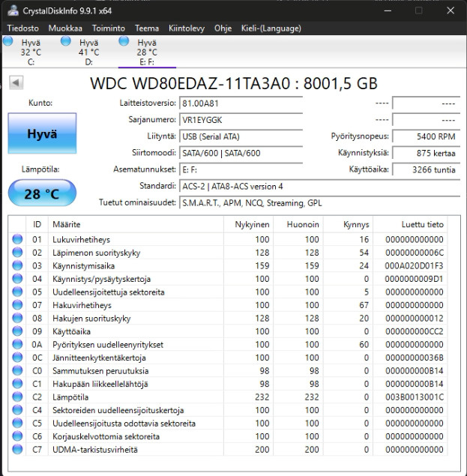Click raw value 000A020D01F3
Viewport: 467px width, 476px height.
[x=414, y=266]
